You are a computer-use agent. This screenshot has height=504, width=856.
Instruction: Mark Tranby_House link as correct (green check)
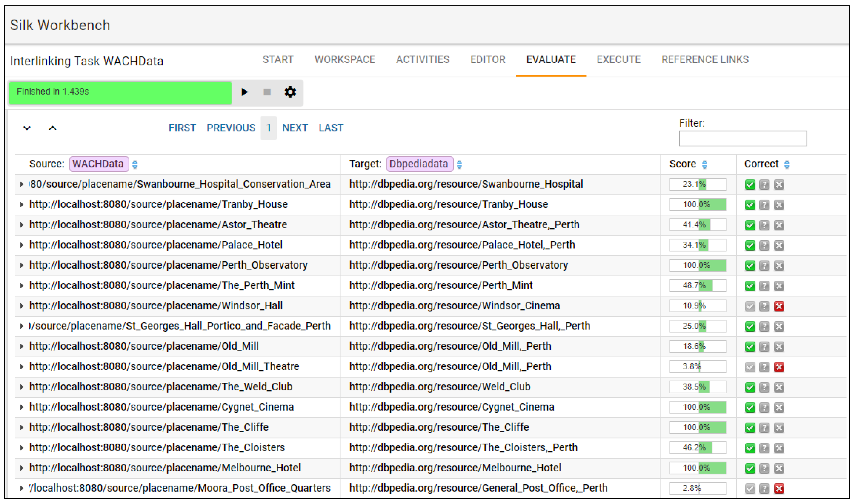pos(750,205)
